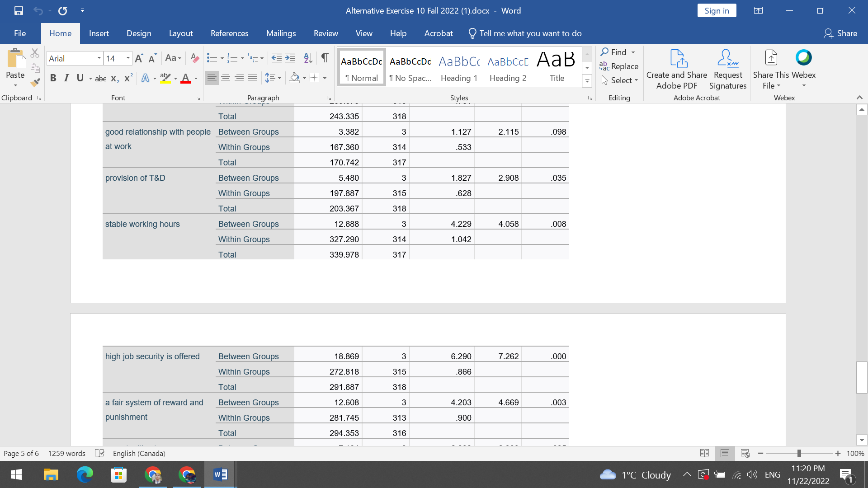Click the Sign in button

click(717, 10)
